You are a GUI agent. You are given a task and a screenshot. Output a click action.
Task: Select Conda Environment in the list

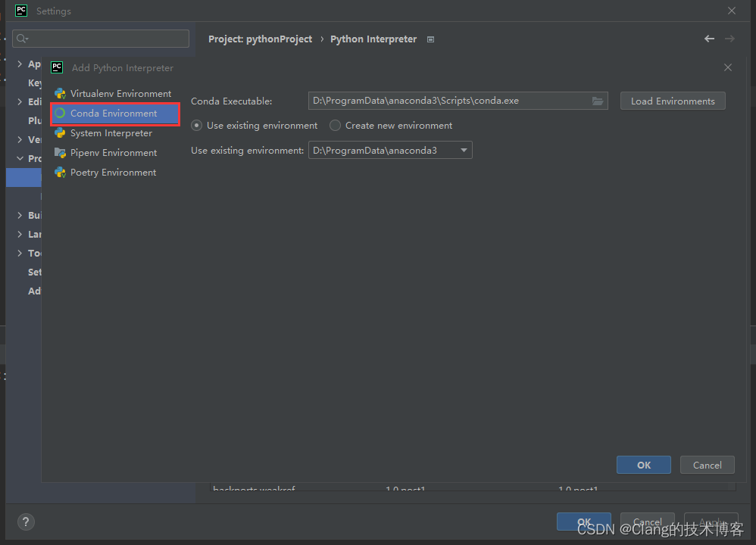(115, 114)
